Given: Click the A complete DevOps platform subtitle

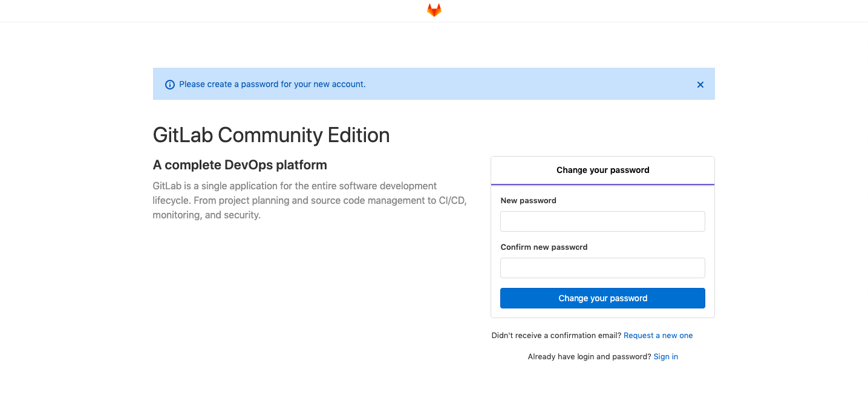Looking at the screenshot, I should click(240, 165).
